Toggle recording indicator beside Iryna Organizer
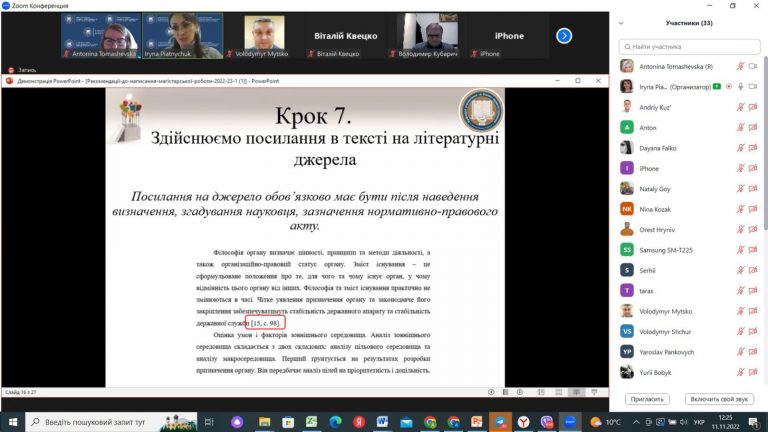 point(729,87)
